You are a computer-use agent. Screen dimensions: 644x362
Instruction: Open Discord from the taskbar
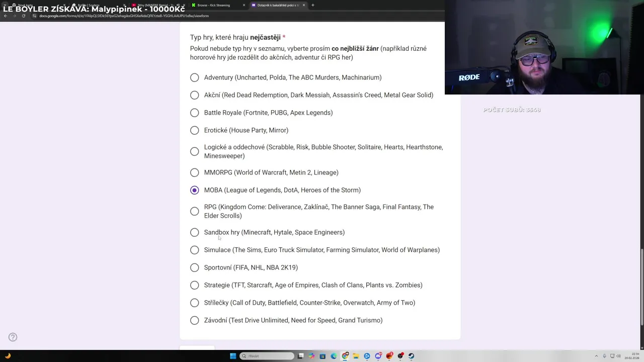378,356
